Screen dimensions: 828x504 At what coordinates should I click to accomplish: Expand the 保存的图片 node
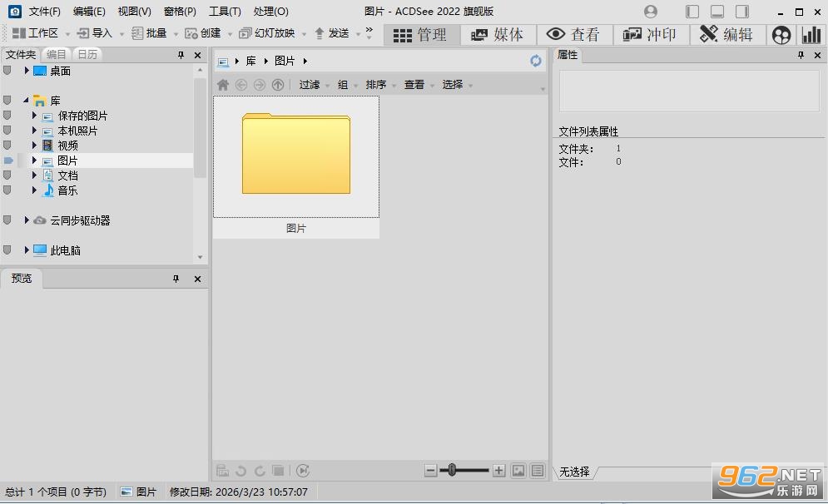(34, 115)
